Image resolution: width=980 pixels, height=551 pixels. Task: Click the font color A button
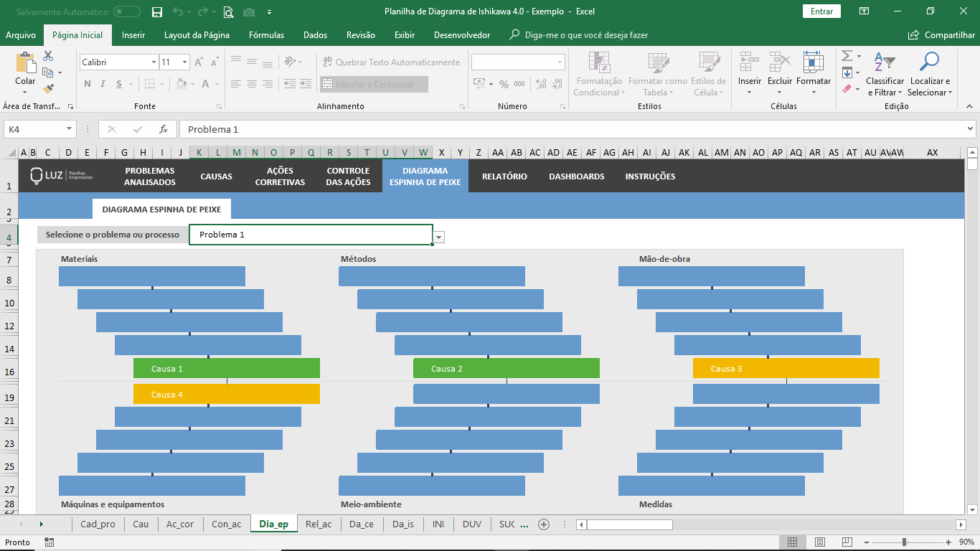tap(206, 84)
